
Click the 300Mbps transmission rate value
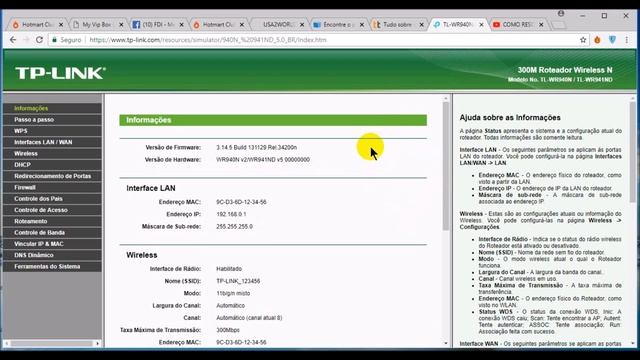pos(228,330)
